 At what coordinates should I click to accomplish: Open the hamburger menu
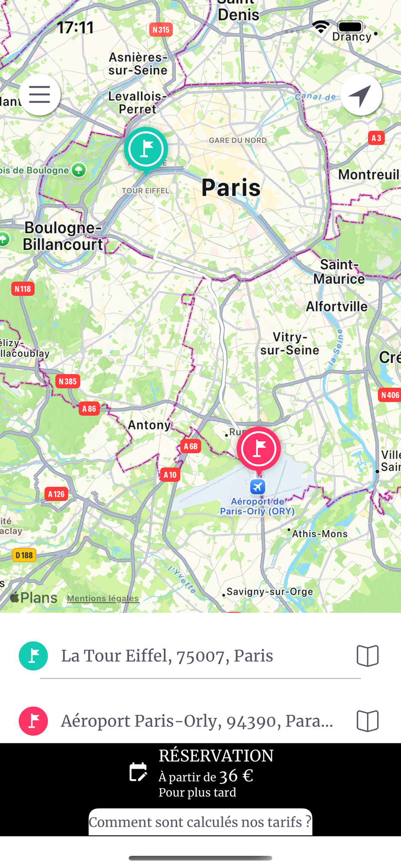[40, 95]
